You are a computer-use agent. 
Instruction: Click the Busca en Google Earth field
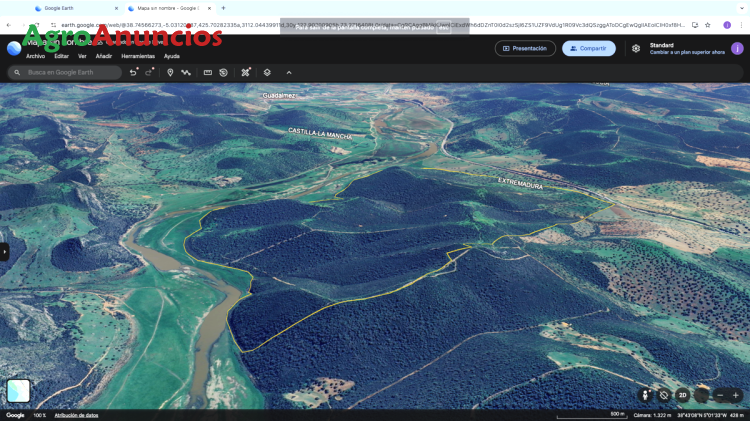(x=70, y=72)
